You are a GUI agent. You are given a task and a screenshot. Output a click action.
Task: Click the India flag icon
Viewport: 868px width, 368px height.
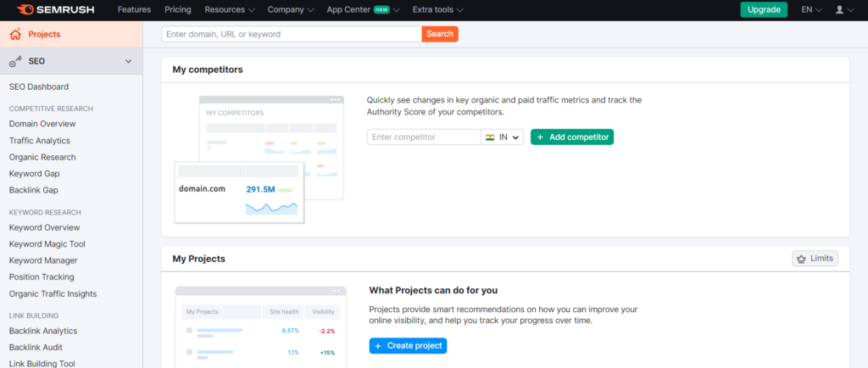tap(490, 137)
